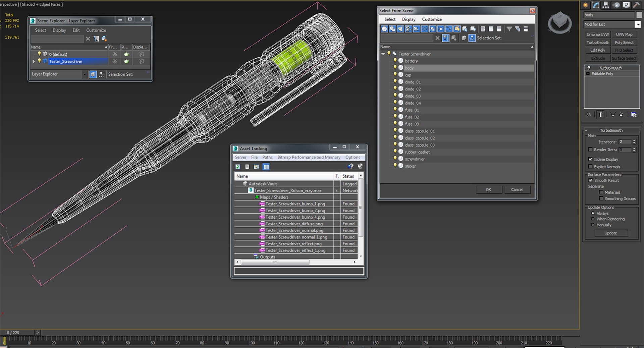Click the time slider at frame 0 / 225
This screenshot has width=644, height=348.
point(17,333)
